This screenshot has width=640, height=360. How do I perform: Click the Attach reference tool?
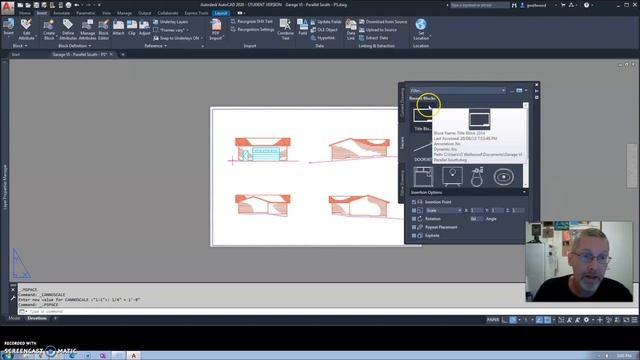point(118,27)
